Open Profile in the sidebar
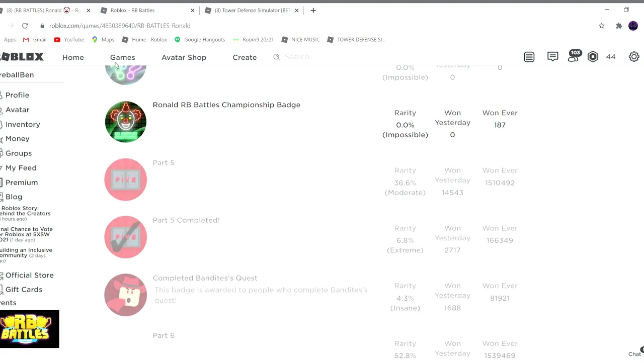The image size is (644, 362). (x=17, y=95)
